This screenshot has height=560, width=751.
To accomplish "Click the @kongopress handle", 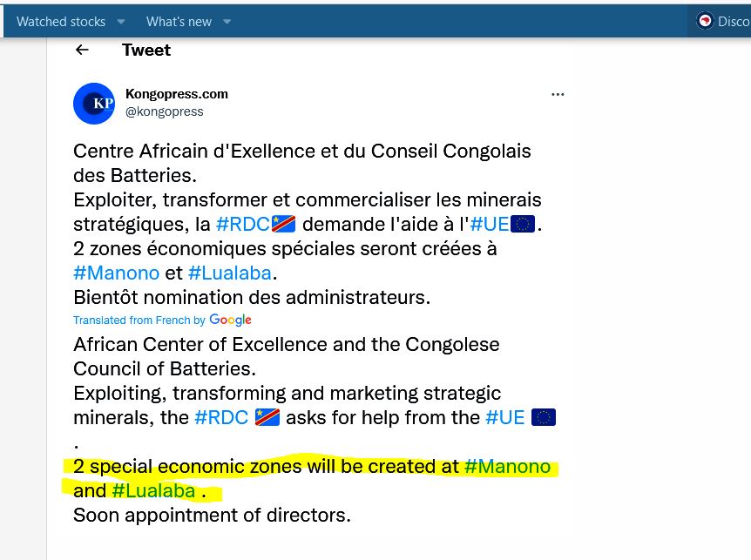I will 165,111.
